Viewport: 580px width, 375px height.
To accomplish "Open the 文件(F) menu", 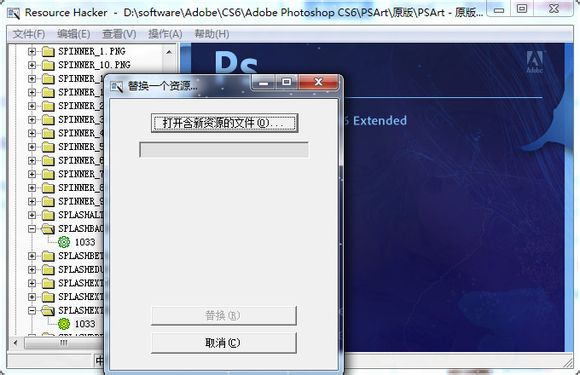I will point(29,34).
